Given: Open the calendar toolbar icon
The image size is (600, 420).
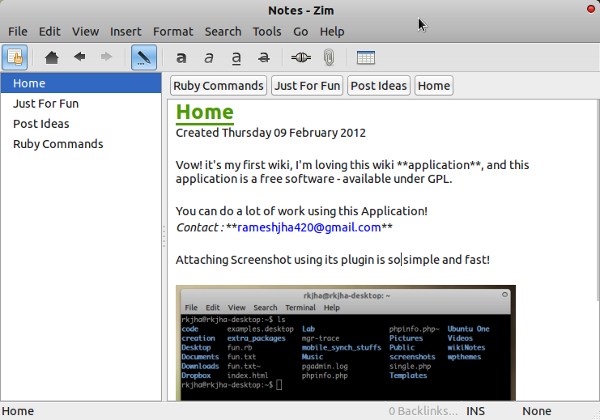Looking at the screenshot, I should coord(365,57).
